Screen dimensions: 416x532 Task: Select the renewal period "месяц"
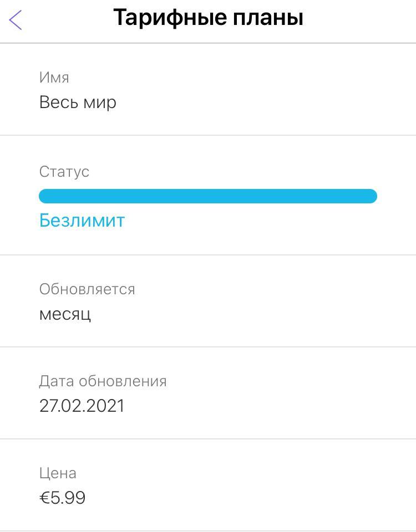coord(65,315)
